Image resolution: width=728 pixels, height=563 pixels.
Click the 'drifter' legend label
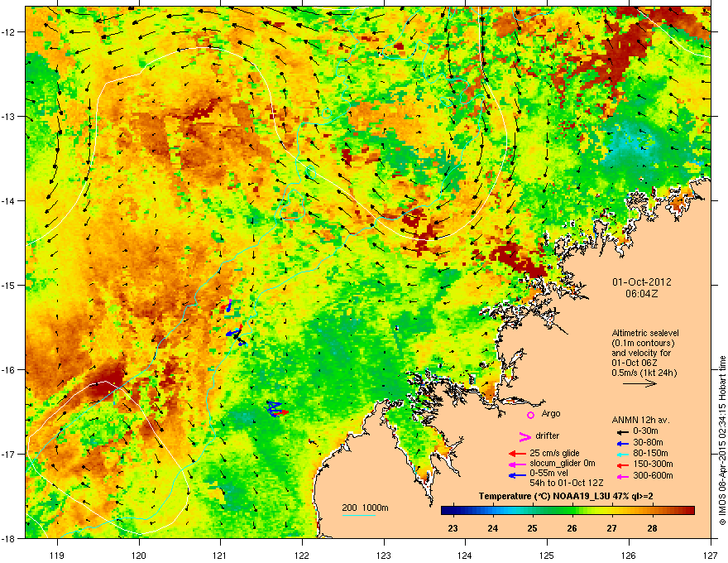[x=548, y=435]
